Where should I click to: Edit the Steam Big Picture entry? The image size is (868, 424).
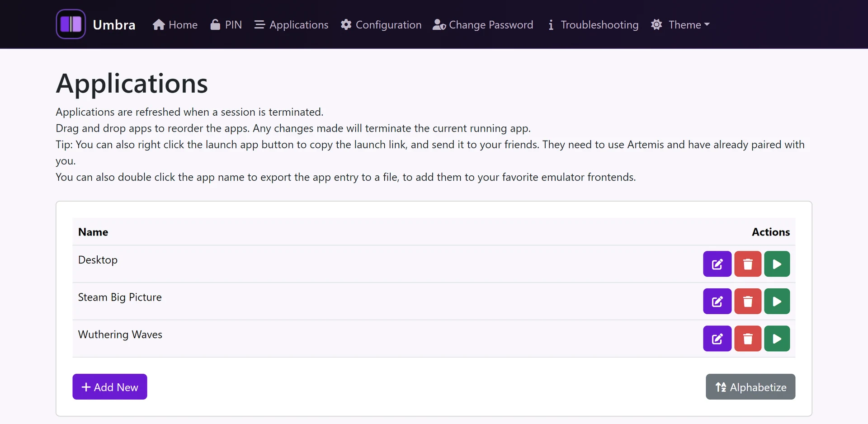(717, 301)
